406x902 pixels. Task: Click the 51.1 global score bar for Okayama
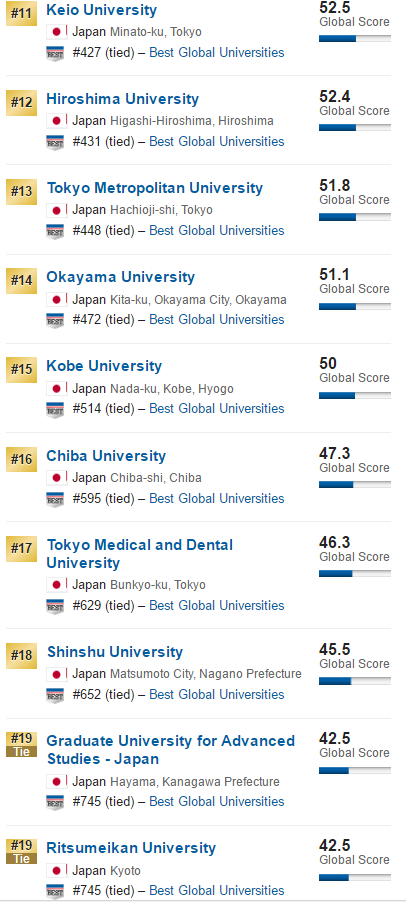click(355, 307)
